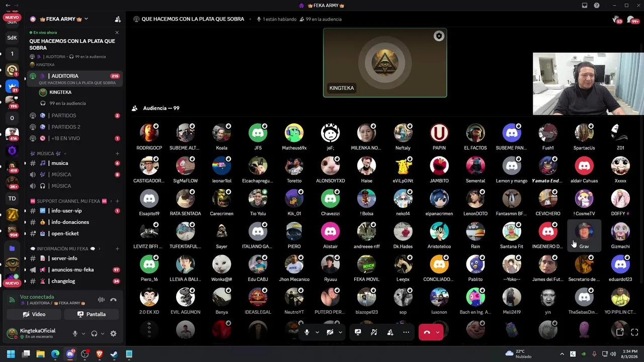
Task: Add a channel to the MÚSICA category
Action: point(117,153)
